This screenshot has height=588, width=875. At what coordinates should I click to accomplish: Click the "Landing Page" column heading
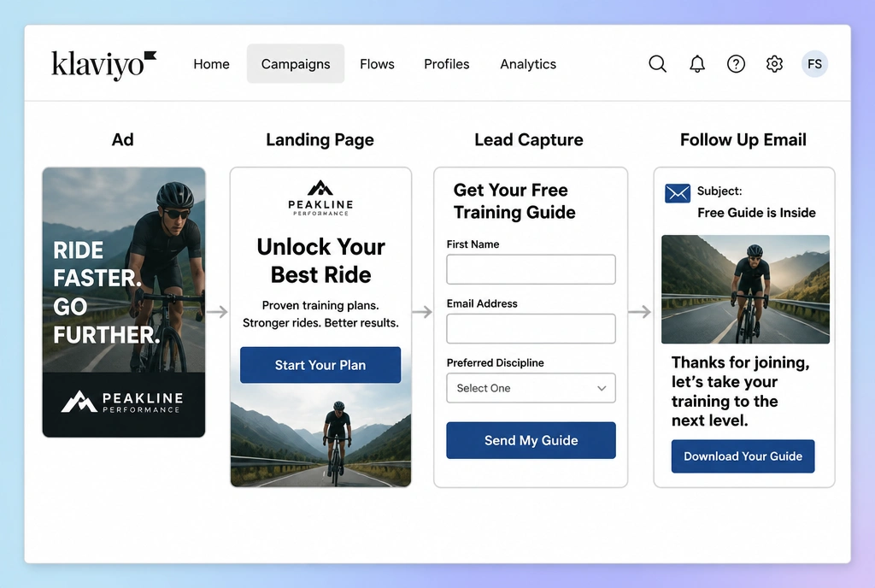[320, 140]
